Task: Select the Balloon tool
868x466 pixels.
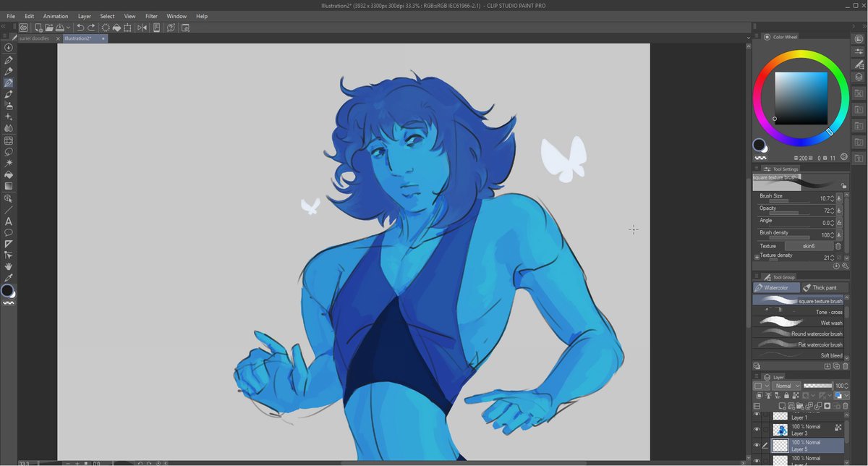Action: coord(9,232)
